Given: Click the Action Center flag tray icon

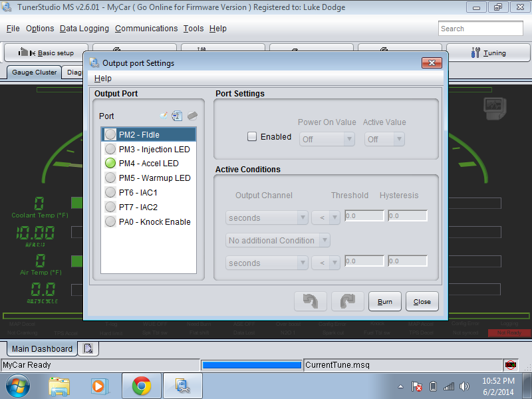Looking at the screenshot, I should coord(417,386).
